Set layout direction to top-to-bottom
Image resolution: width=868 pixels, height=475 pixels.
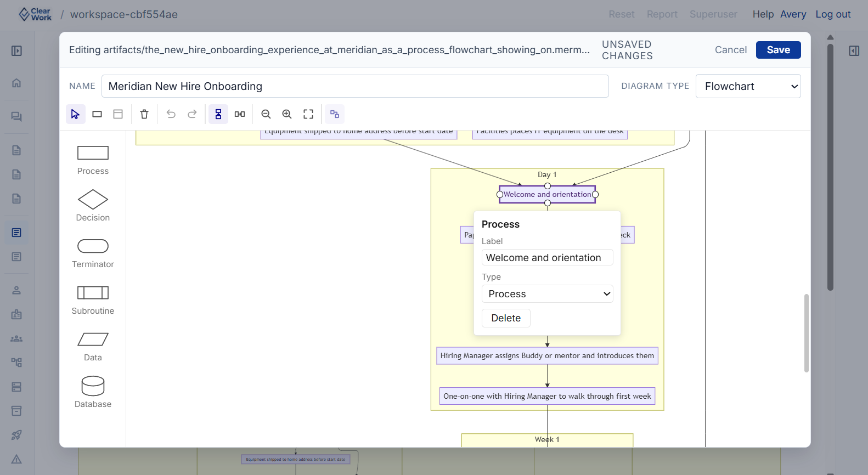click(218, 114)
